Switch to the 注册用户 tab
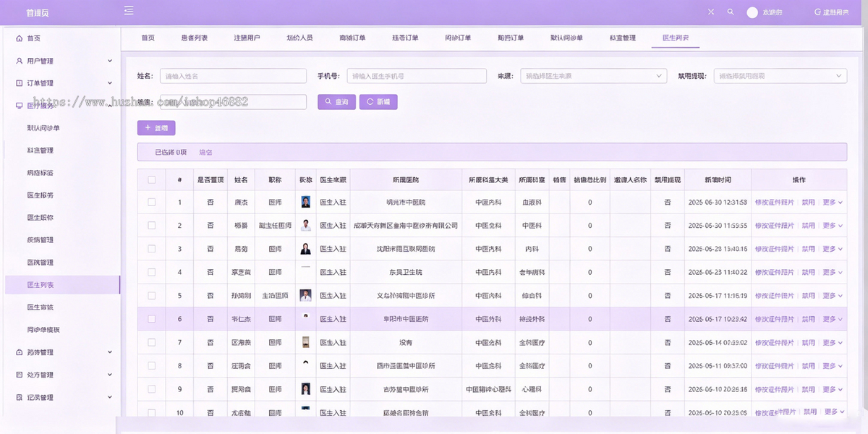This screenshot has width=868, height=434. 247,38
